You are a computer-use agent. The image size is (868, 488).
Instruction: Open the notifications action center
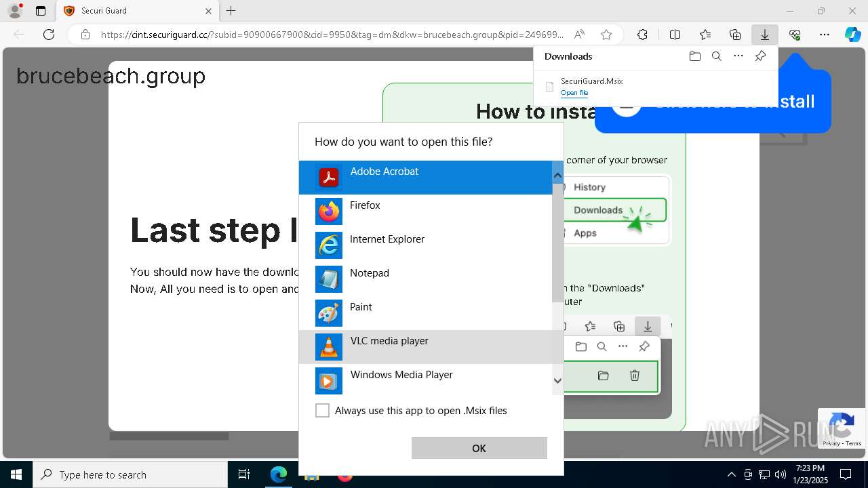point(846,474)
